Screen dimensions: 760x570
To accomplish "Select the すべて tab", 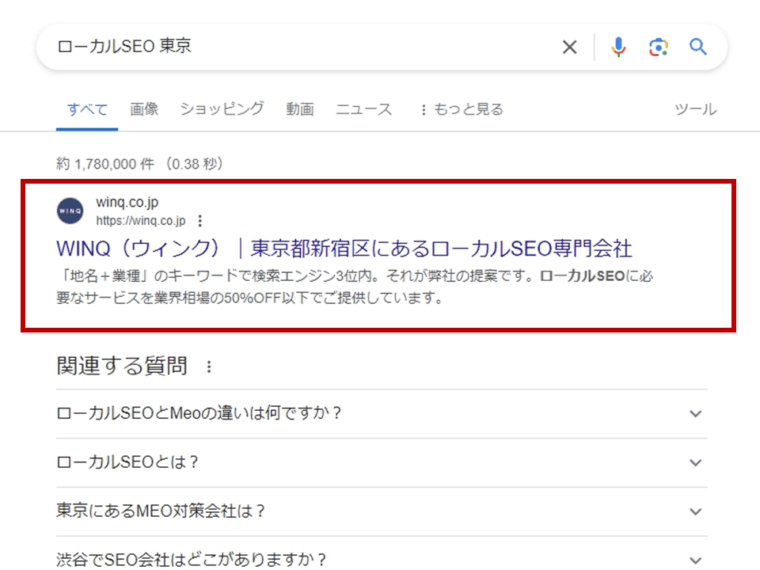I will click(x=87, y=110).
